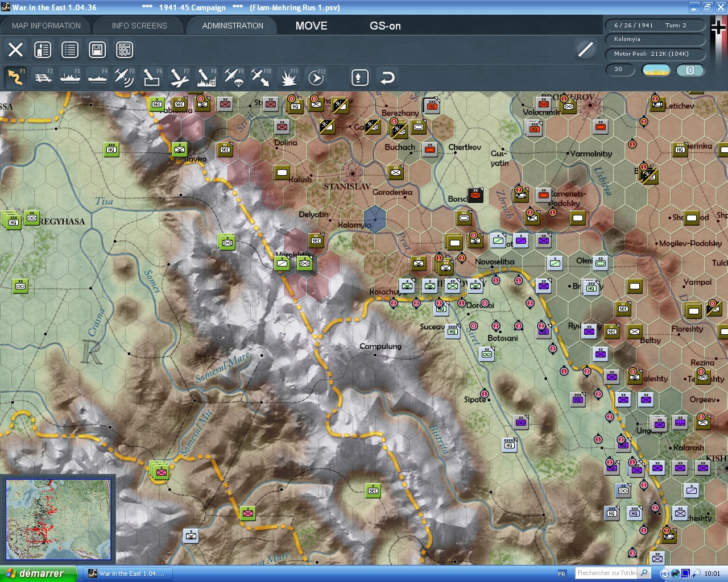Click the up-arrow box toolbar icon

click(359, 77)
